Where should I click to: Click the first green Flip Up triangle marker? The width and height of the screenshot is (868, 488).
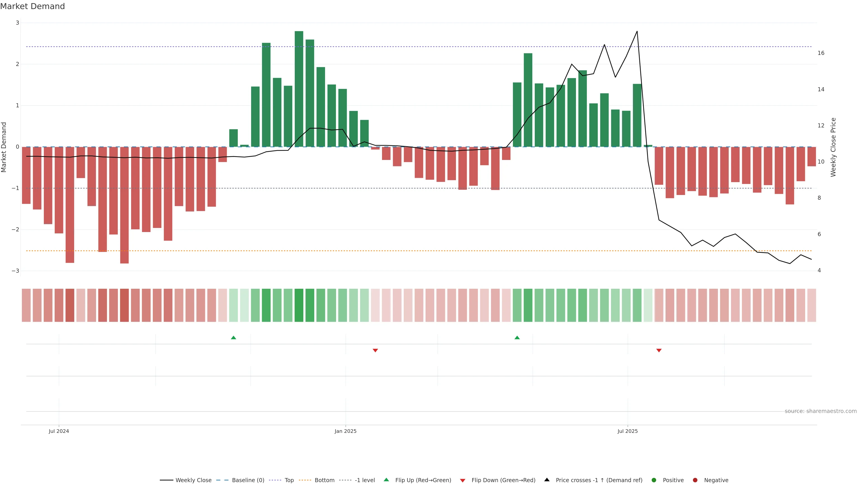point(234,338)
